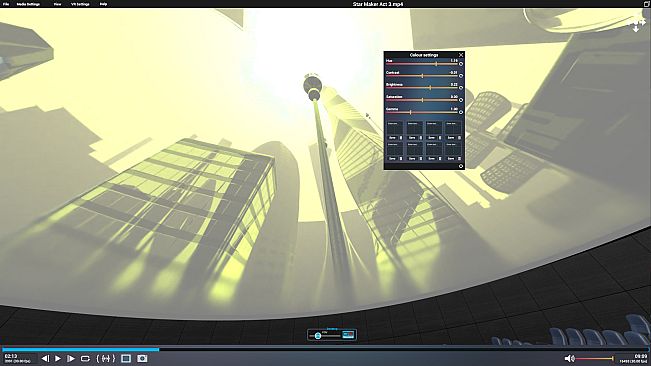
Task: Take a snapshot of the frame
Action: (x=142, y=358)
